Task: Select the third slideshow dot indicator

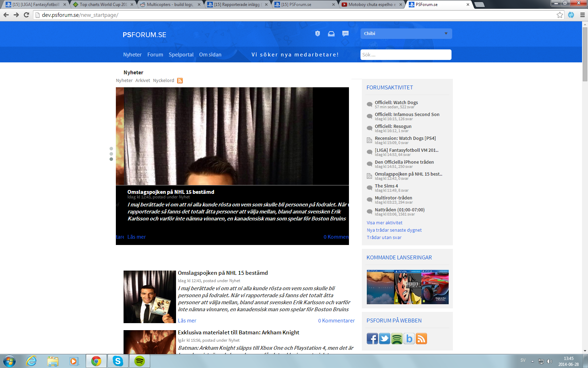Action: 111,159
